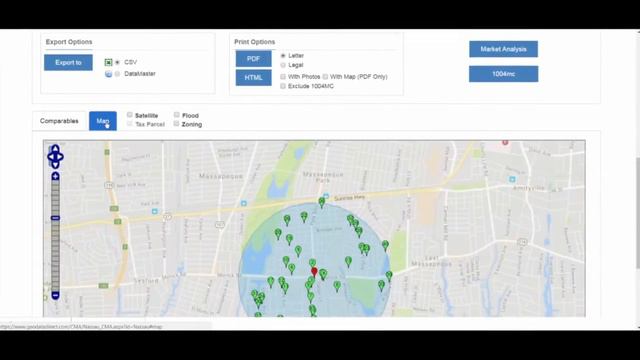Switch to the Comparables tab

[59, 121]
